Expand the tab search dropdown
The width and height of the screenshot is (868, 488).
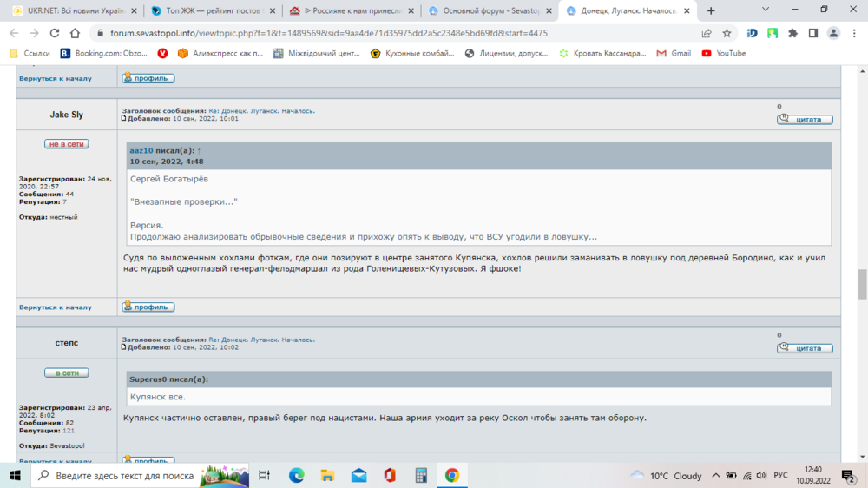pos(766,10)
